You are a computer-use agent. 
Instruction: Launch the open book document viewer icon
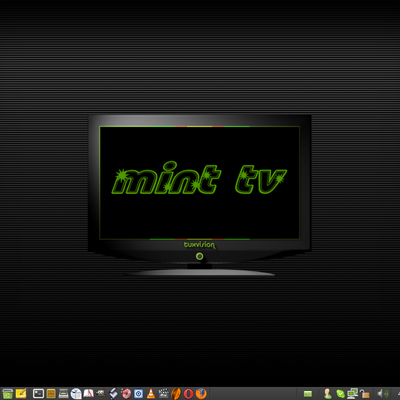pyautogui.click(x=88, y=394)
